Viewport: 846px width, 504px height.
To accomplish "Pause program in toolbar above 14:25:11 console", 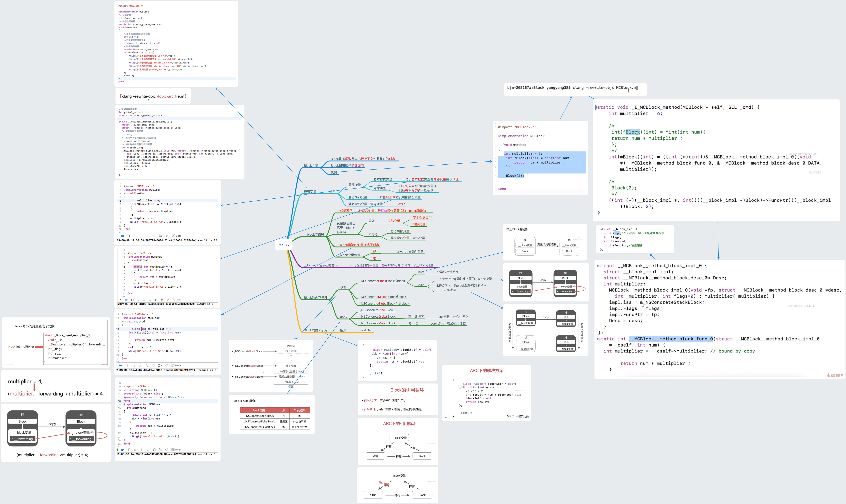I will (x=129, y=450).
